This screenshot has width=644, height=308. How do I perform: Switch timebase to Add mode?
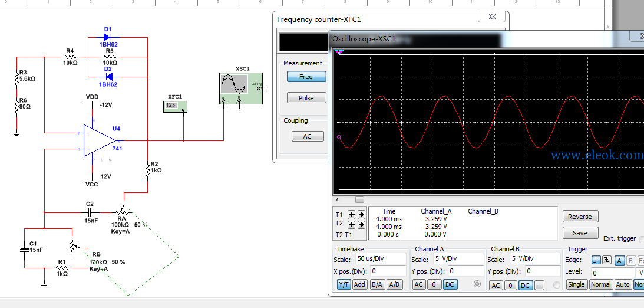click(359, 284)
